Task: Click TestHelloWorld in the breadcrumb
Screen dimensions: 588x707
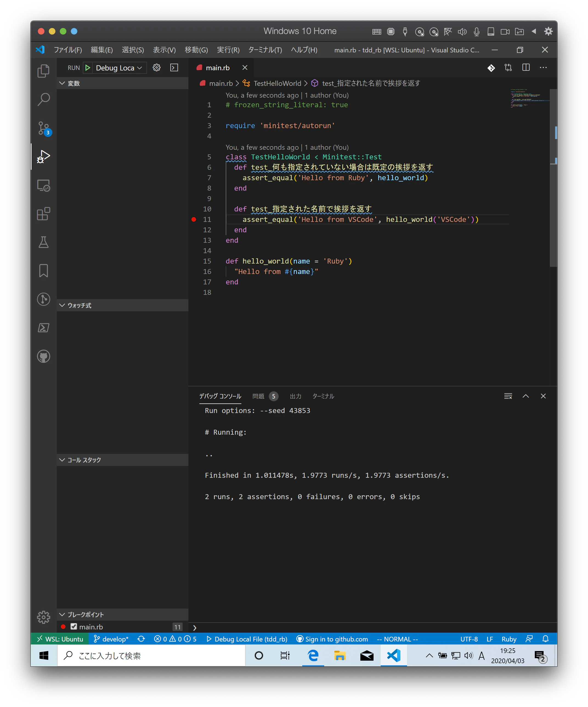Action: click(x=277, y=83)
